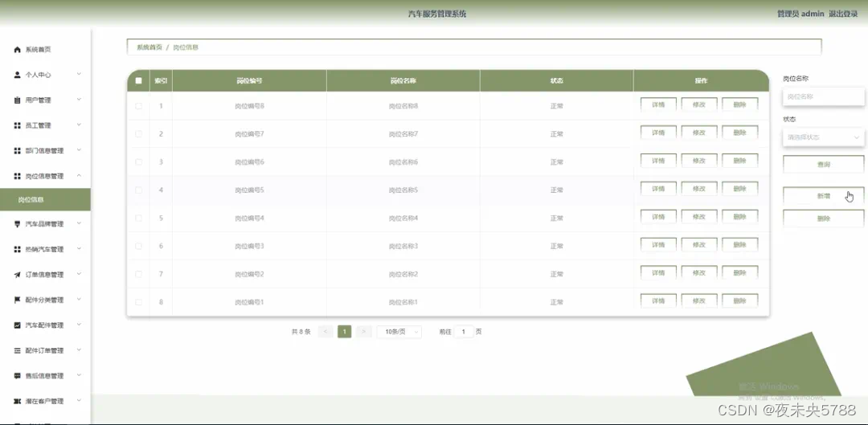
Task: Click the icon for 汽车品牌管理
Action: coord(17,224)
